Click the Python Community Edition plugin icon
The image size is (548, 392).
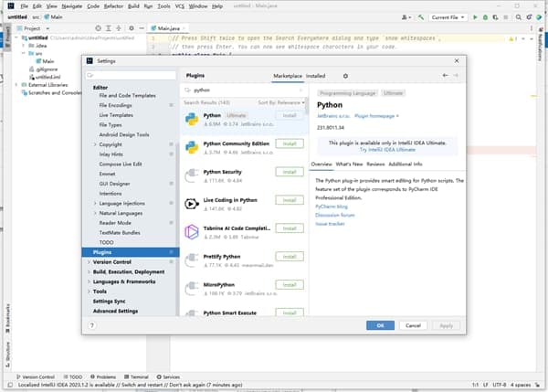[193, 147]
